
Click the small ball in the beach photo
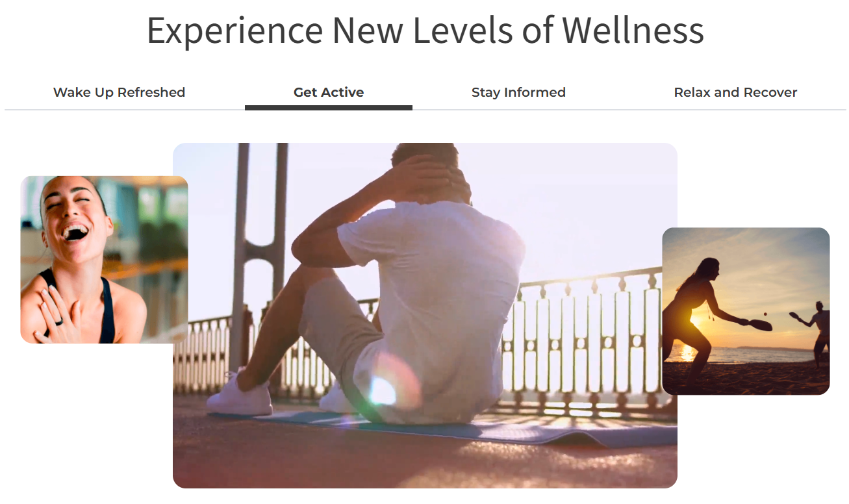point(767,314)
